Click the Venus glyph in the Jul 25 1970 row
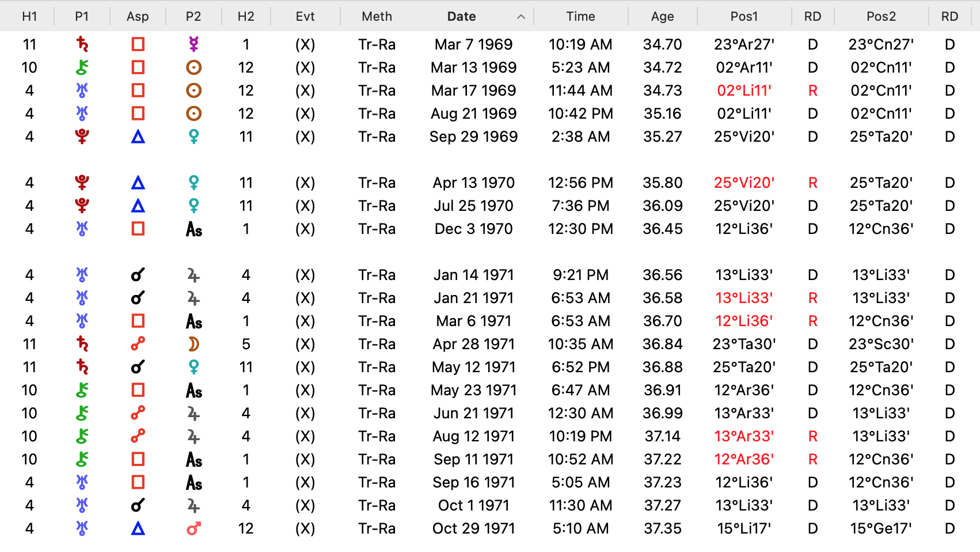 (194, 206)
